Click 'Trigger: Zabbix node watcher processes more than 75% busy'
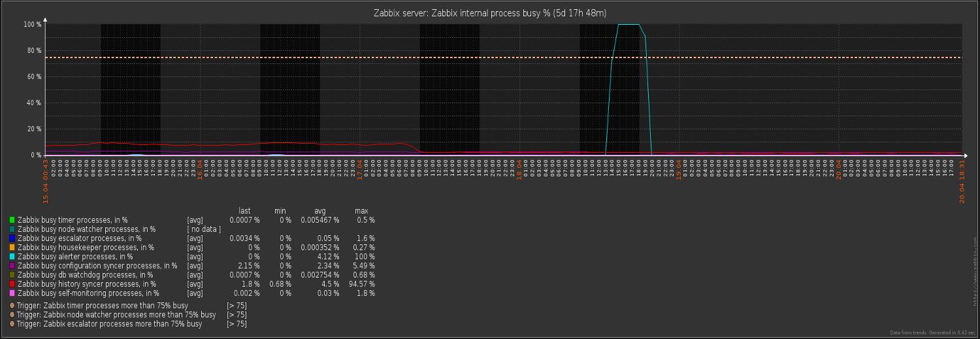 pos(116,314)
